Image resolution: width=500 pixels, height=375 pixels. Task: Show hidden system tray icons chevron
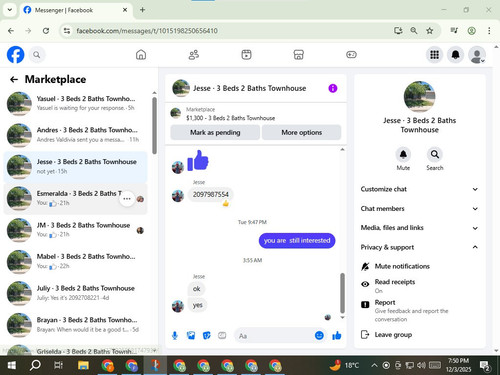tap(374, 366)
